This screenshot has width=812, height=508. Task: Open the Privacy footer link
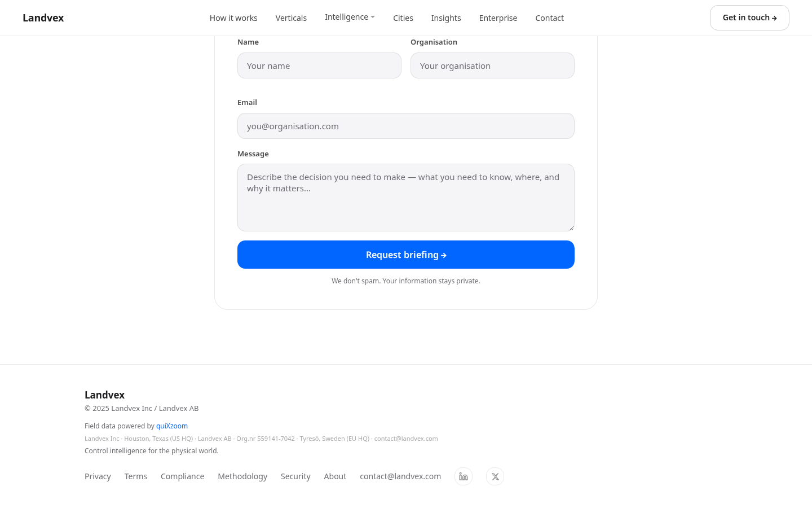98,476
